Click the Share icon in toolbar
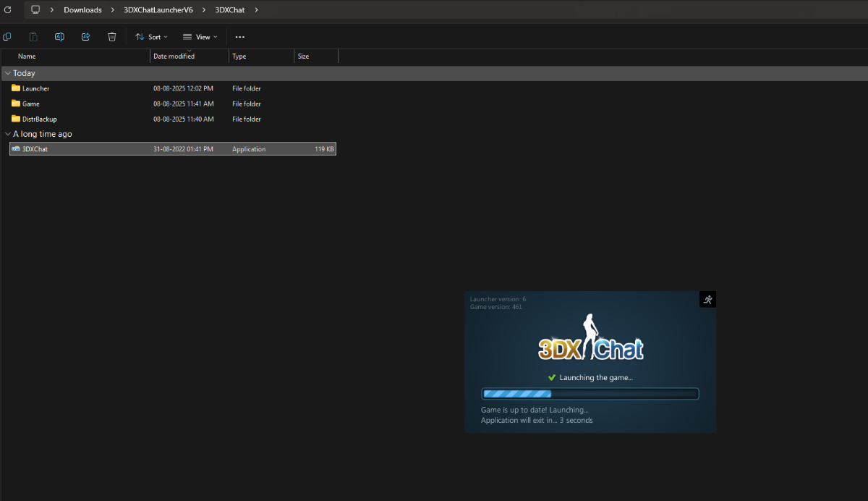 coord(86,36)
